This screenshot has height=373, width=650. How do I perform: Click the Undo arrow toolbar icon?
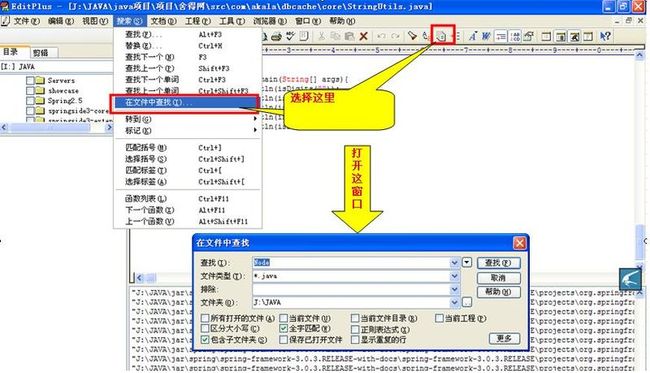(x=381, y=36)
